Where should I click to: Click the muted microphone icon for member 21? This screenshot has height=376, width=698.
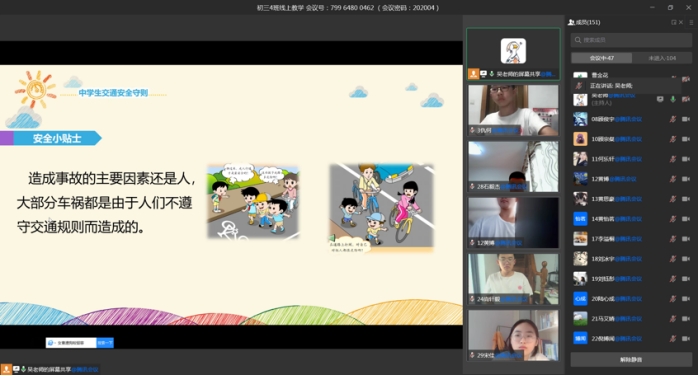(x=673, y=319)
